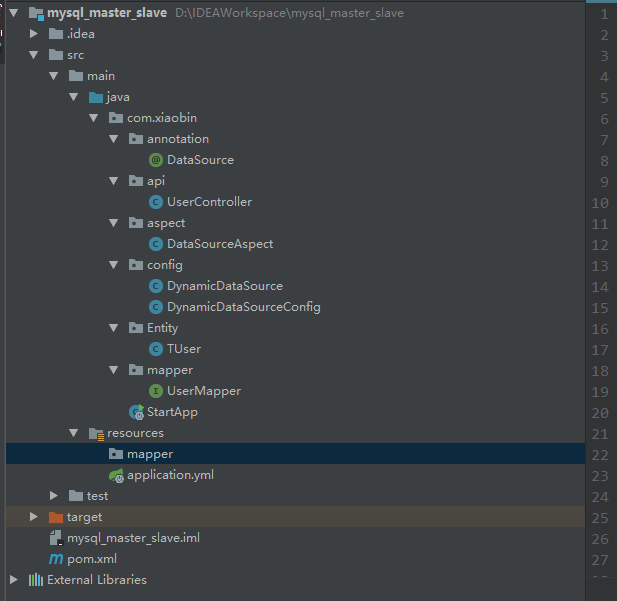Screen dimensions: 617x601
Task: Collapse the java source folder arrow
Action: click(74, 97)
